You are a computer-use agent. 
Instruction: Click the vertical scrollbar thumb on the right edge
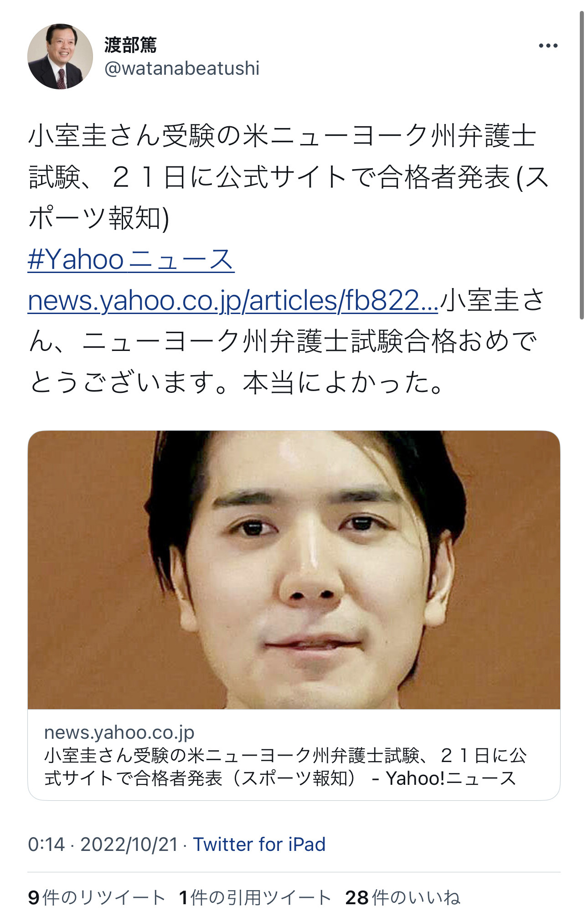coord(582,165)
